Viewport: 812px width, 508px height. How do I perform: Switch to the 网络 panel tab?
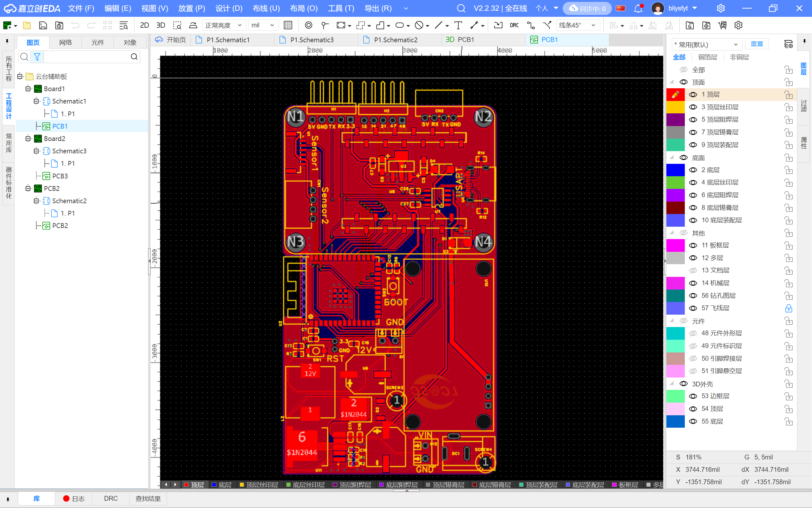(65, 43)
